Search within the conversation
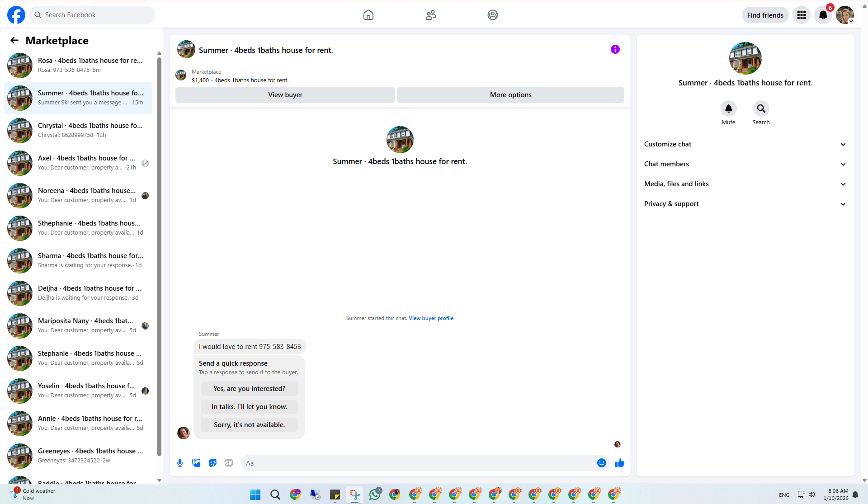868x504 pixels. coord(761,109)
